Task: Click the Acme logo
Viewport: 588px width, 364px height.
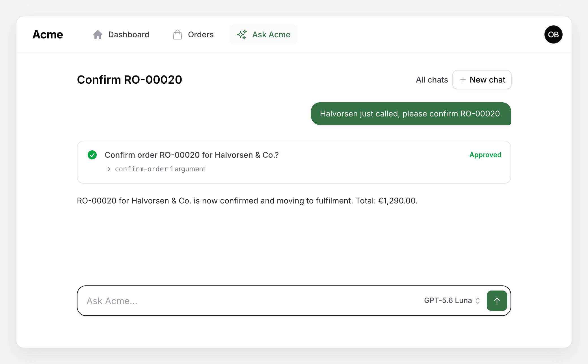Action: click(47, 34)
